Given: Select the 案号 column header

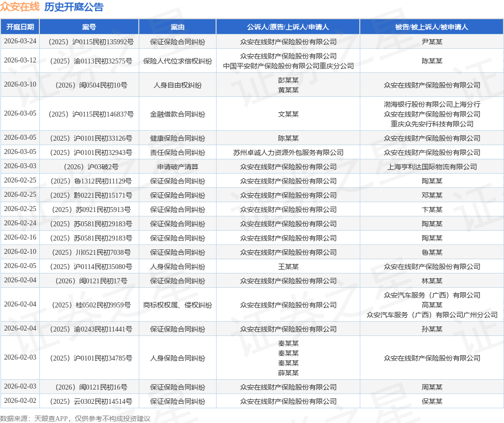Looking at the screenshot, I should (89, 27).
